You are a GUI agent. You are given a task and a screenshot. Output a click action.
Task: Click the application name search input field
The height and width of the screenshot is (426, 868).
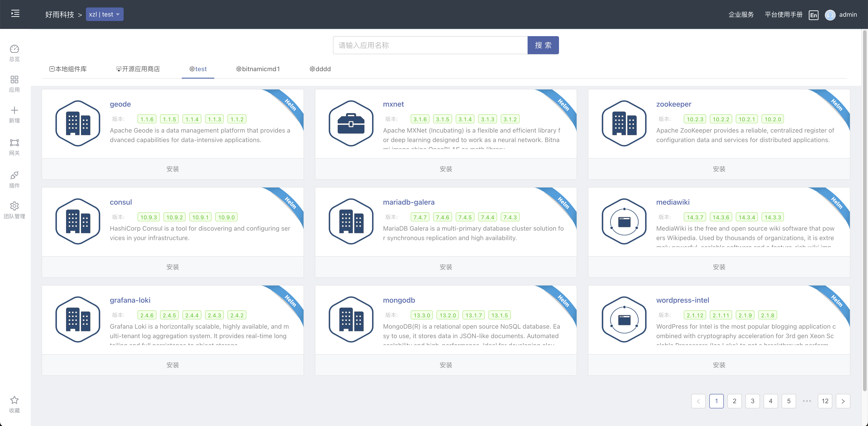click(430, 45)
